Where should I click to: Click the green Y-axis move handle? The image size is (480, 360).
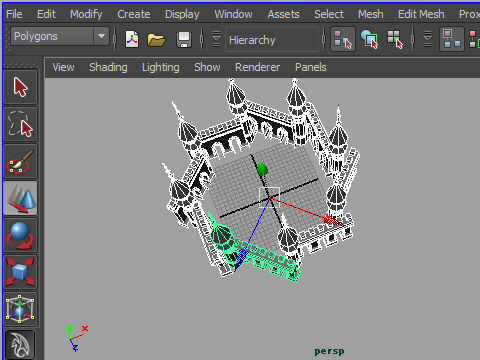[x=262, y=168]
